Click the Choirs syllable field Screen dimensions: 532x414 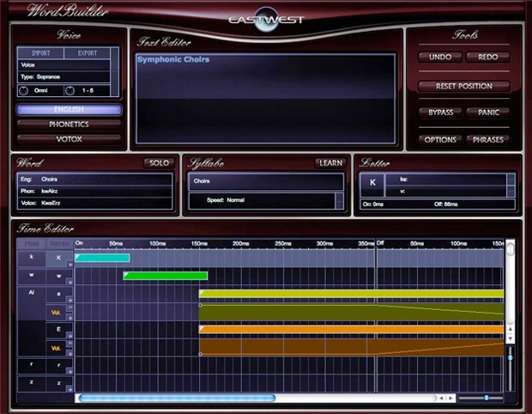click(x=266, y=181)
